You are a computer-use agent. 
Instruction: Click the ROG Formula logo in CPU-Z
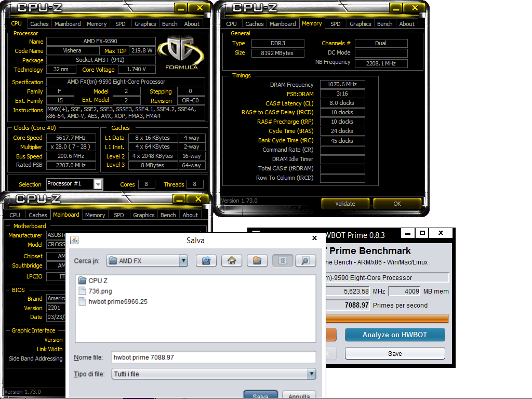pyautogui.click(x=181, y=52)
